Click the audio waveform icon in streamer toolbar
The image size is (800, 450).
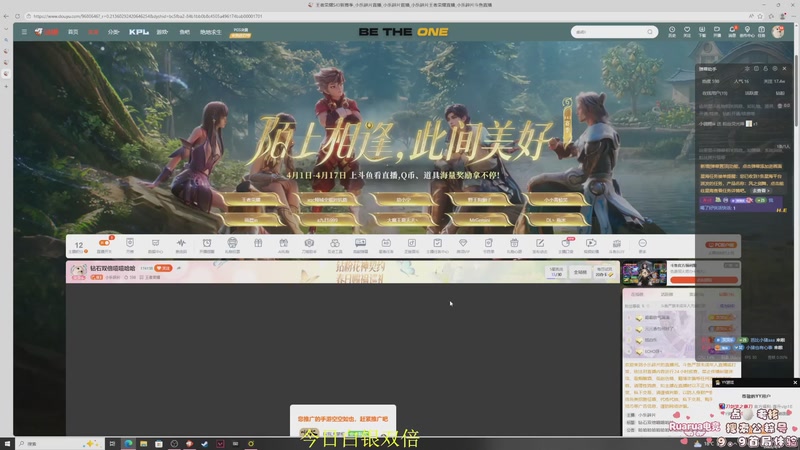pyautogui.click(x=181, y=243)
